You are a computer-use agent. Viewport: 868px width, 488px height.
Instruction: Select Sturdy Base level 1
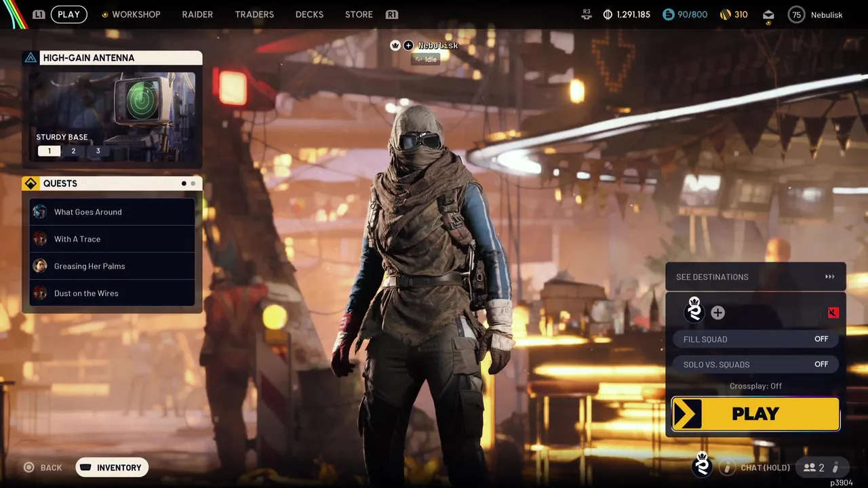pos(49,150)
